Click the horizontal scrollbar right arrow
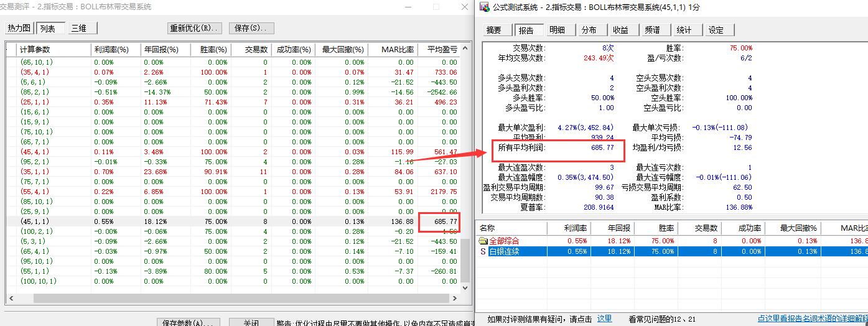The width and height of the screenshot is (868, 326). pyautogui.click(x=455, y=299)
